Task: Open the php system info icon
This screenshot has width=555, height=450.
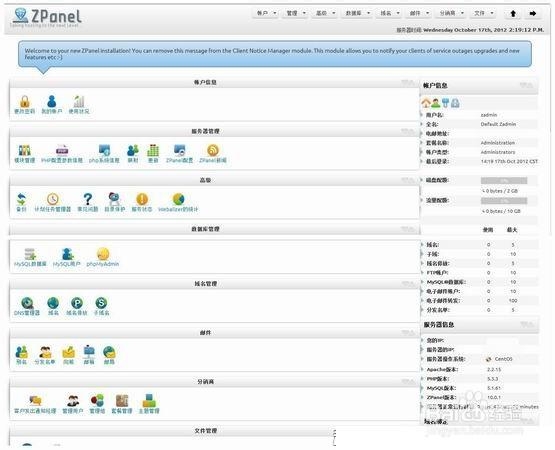Action: point(104,150)
